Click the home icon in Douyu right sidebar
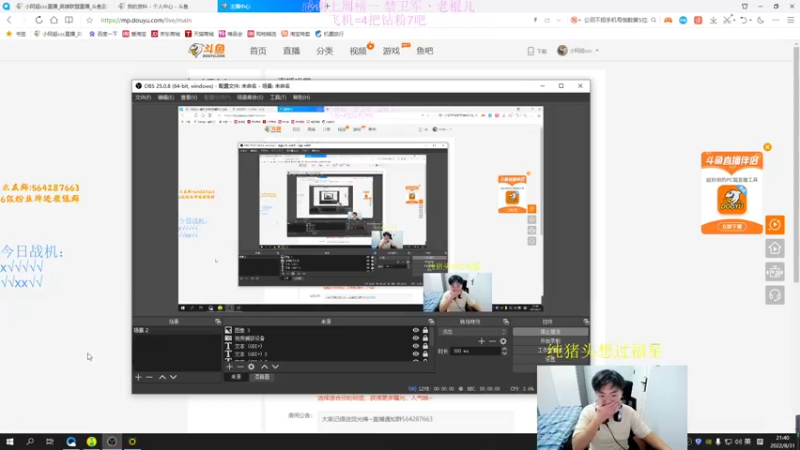This screenshot has width=800, height=450. point(774,248)
